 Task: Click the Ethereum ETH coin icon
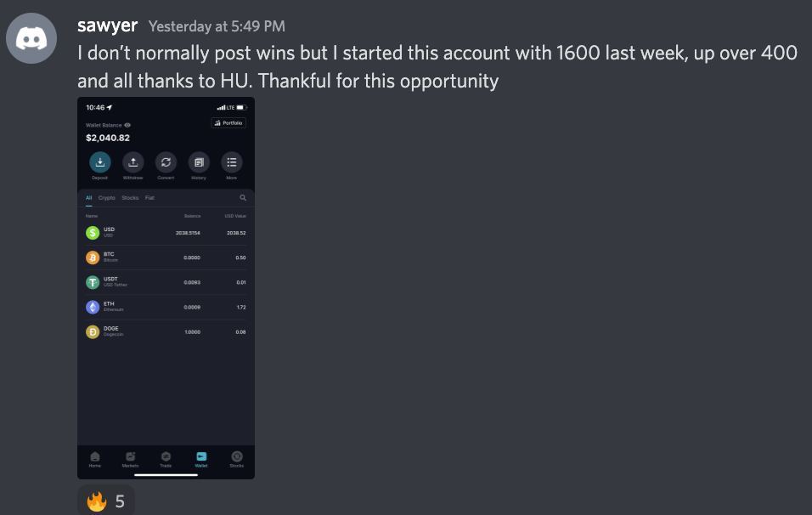point(93,307)
